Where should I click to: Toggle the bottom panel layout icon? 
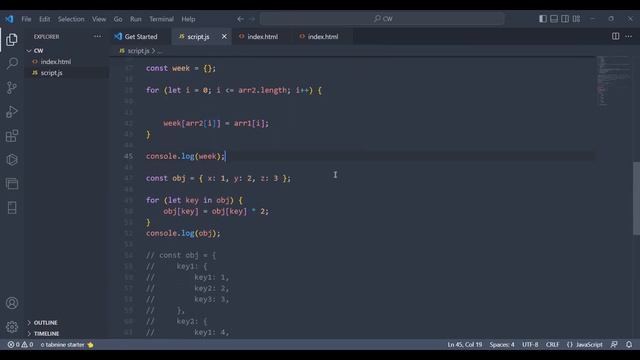tap(553, 19)
